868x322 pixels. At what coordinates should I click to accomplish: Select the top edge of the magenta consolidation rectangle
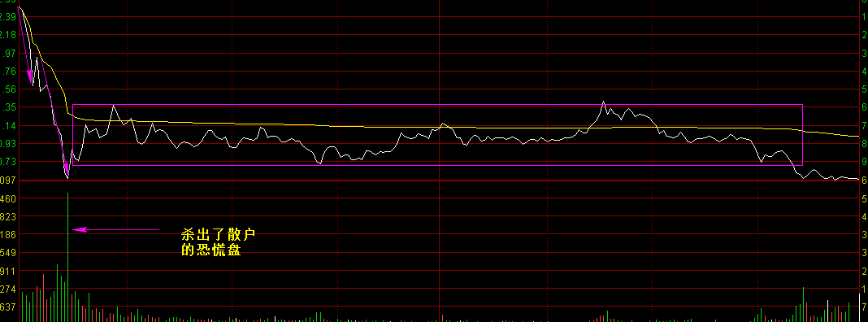point(437,105)
